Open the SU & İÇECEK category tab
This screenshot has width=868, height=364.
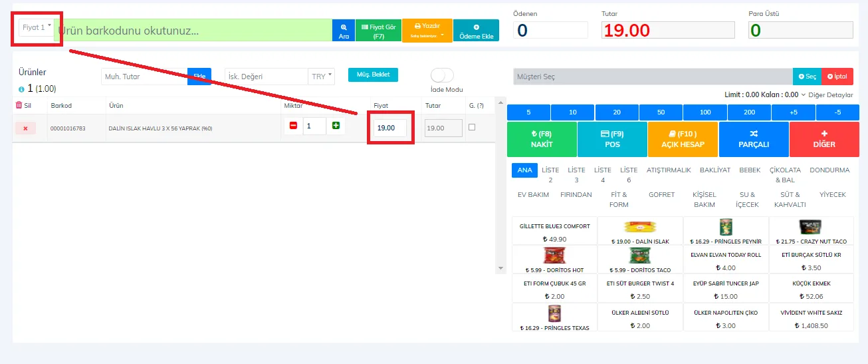tap(747, 200)
